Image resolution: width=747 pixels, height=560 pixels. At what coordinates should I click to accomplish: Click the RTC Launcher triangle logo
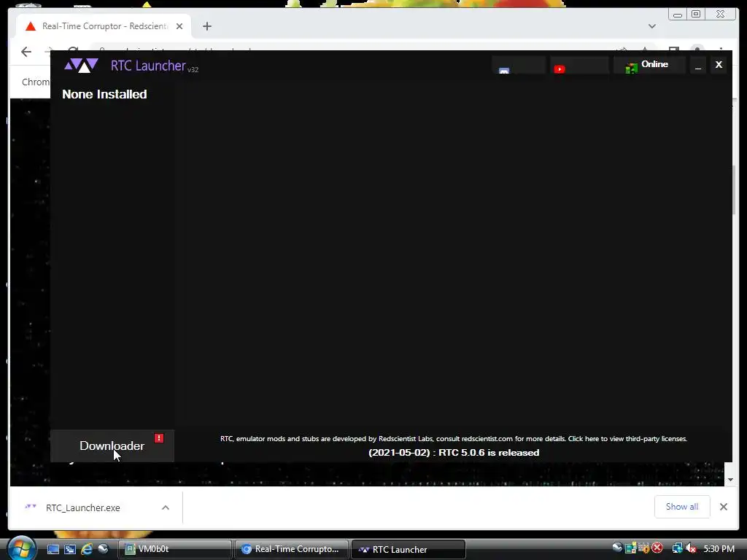pyautogui.click(x=82, y=65)
